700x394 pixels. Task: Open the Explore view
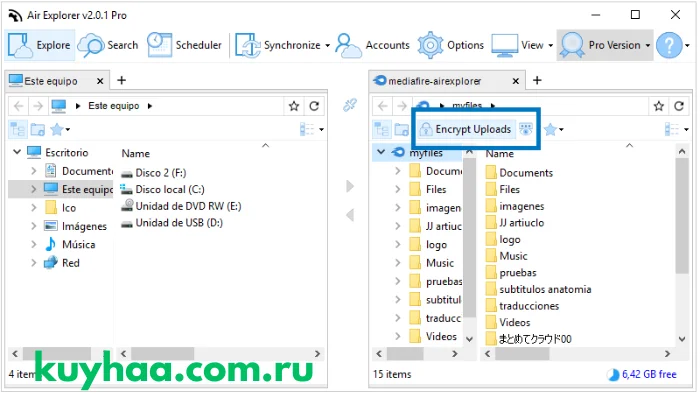coord(40,45)
